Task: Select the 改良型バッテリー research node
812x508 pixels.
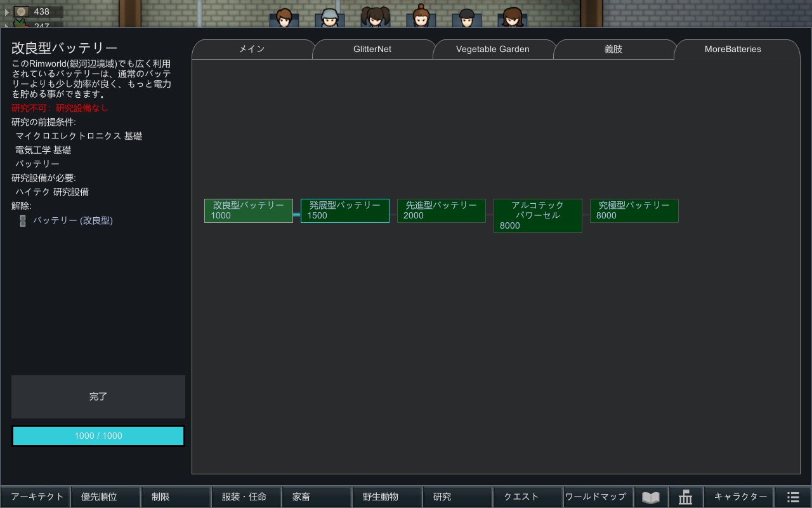Action: tap(249, 211)
